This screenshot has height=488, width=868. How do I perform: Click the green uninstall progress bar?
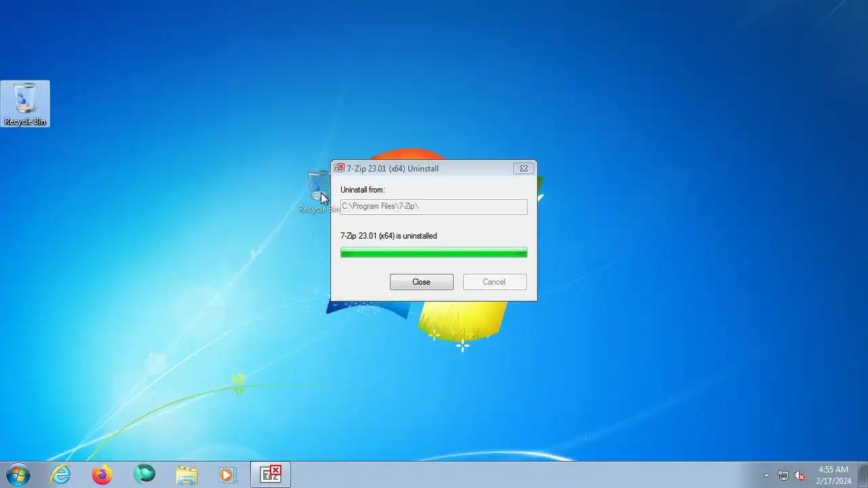pyautogui.click(x=433, y=253)
